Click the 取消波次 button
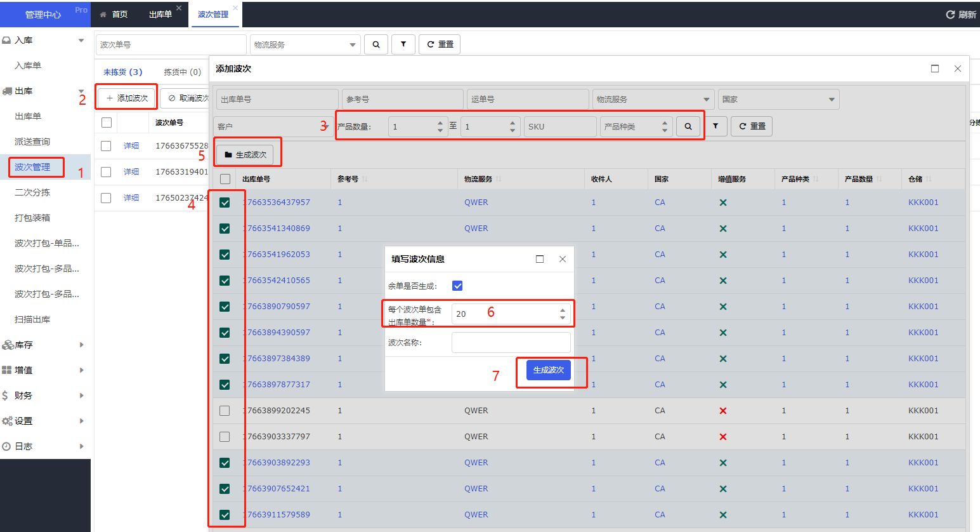This screenshot has height=532, width=980. pyautogui.click(x=185, y=98)
